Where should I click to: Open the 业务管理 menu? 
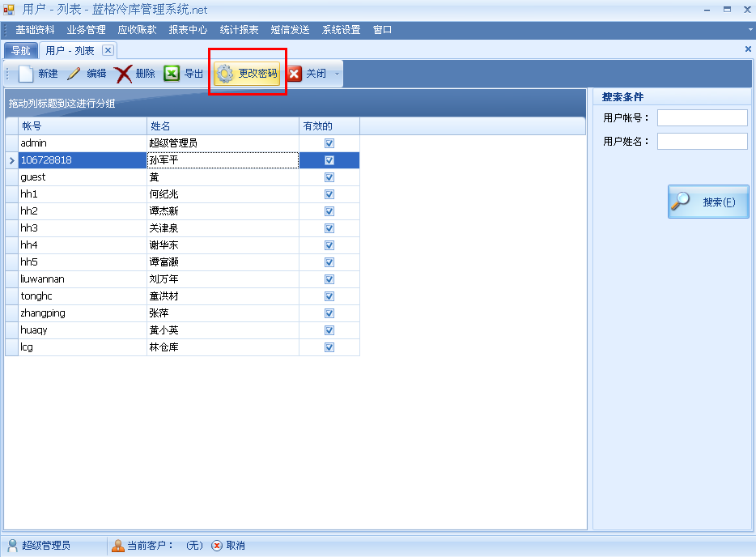pyautogui.click(x=86, y=30)
